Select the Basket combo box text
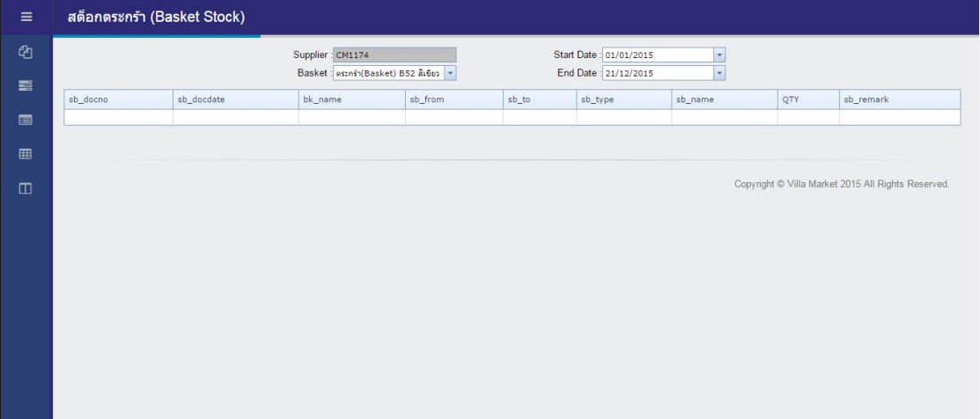This screenshot has height=419, width=980. tap(387, 73)
